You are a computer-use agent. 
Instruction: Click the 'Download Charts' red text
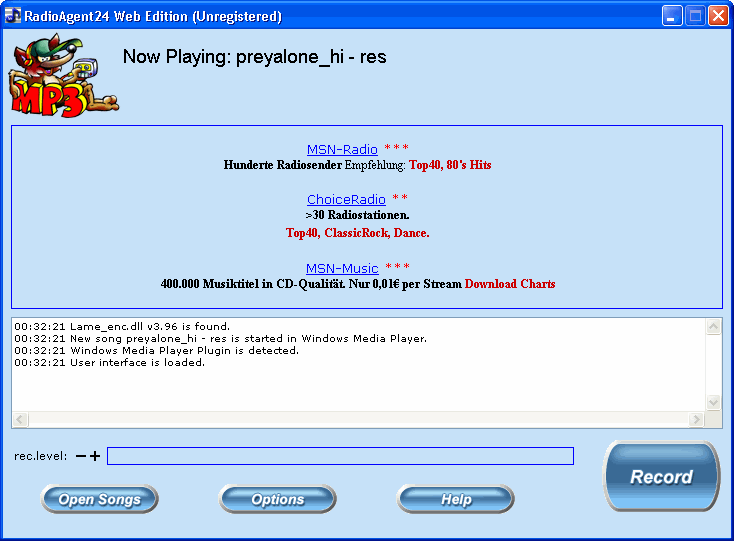point(510,284)
